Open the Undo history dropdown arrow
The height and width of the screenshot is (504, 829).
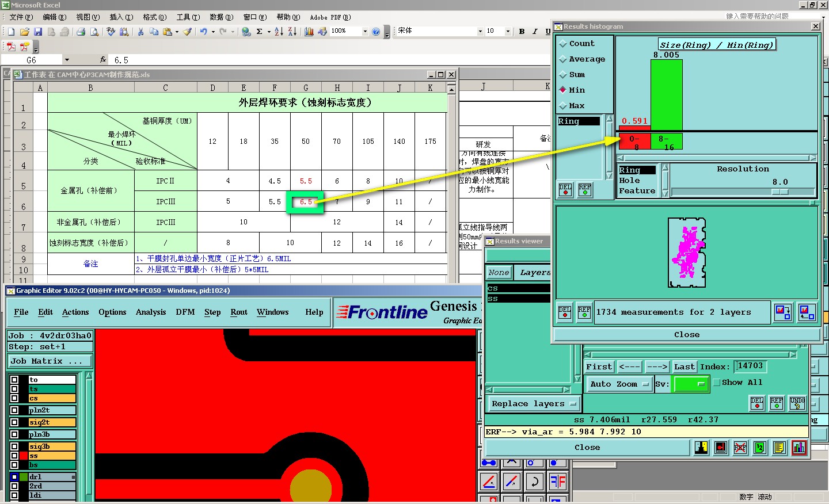213,32
